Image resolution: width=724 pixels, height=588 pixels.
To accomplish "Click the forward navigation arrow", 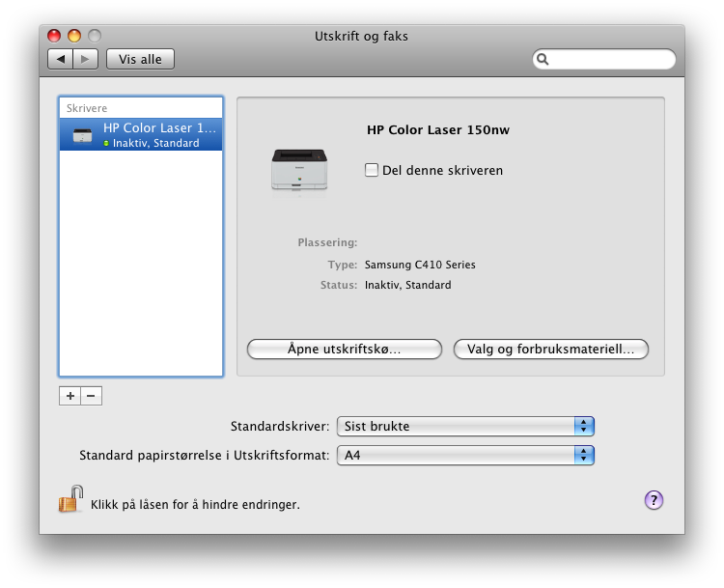I will 85,59.
